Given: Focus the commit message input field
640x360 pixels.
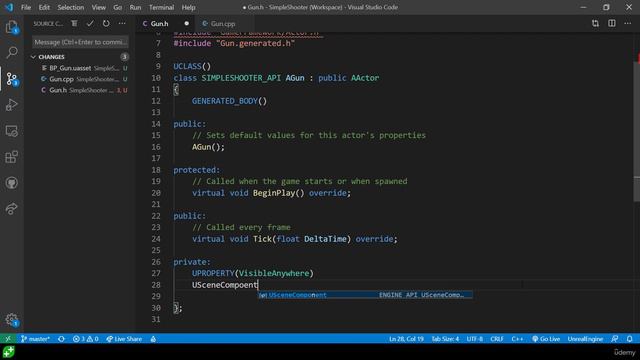Looking at the screenshot, I should (x=80, y=42).
